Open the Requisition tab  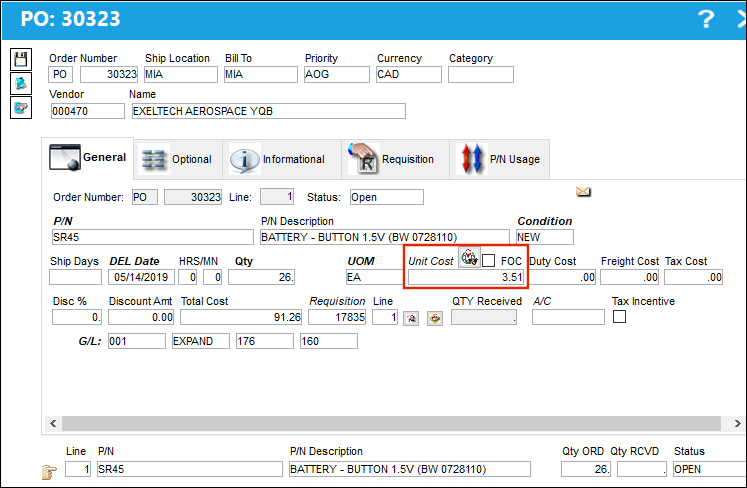click(x=395, y=159)
